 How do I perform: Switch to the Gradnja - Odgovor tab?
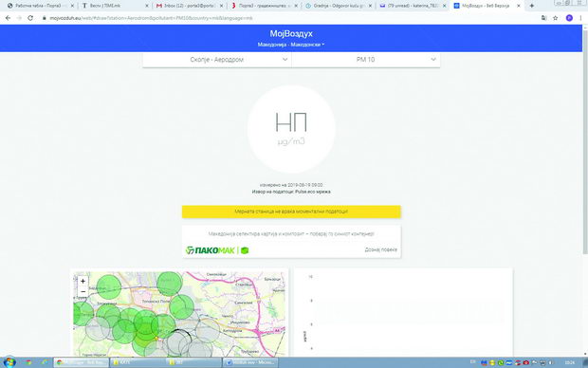click(x=339, y=6)
